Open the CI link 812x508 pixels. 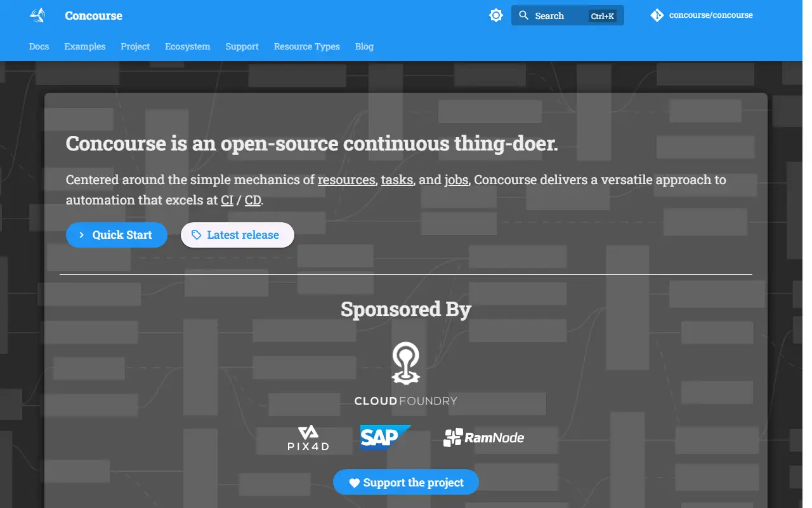point(227,200)
